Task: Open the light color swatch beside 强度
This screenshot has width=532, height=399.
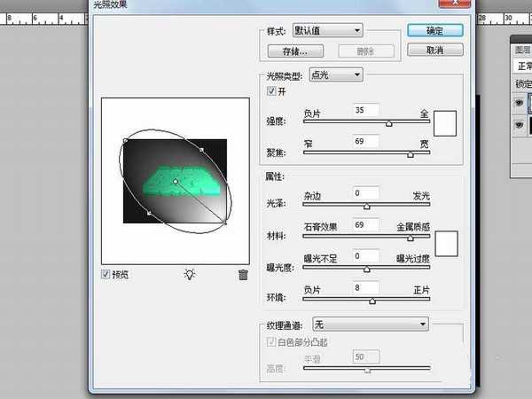Action: coord(443,122)
